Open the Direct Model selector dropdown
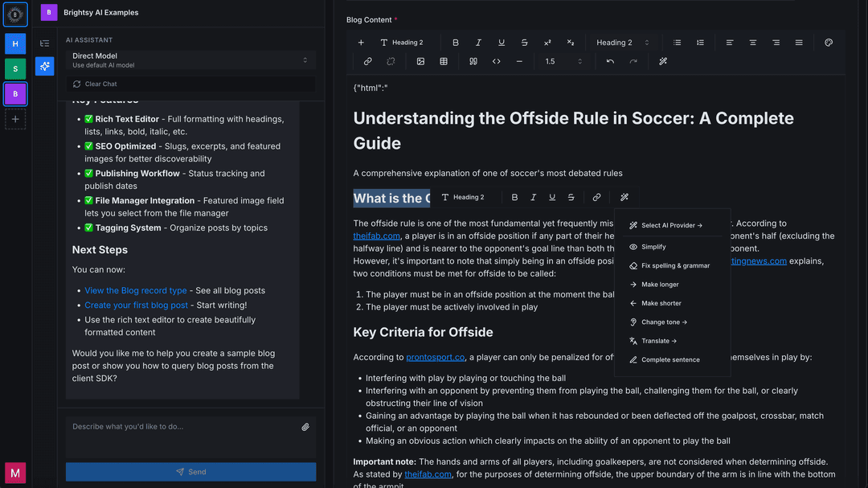Image resolution: width=868 pixels, height=488 pixels. tap(191, 60)
